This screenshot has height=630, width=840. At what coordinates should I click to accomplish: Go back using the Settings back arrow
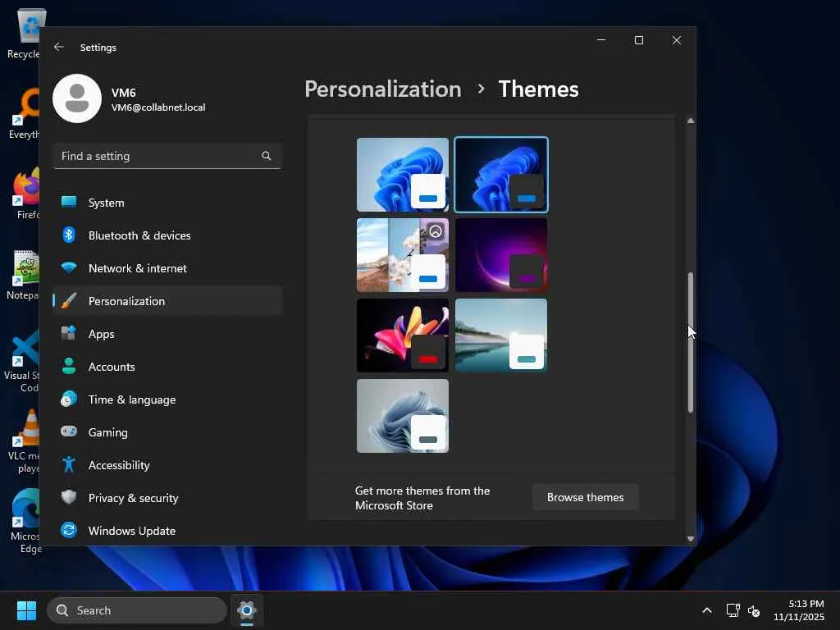pyautogui.click(x=59, y=48)
